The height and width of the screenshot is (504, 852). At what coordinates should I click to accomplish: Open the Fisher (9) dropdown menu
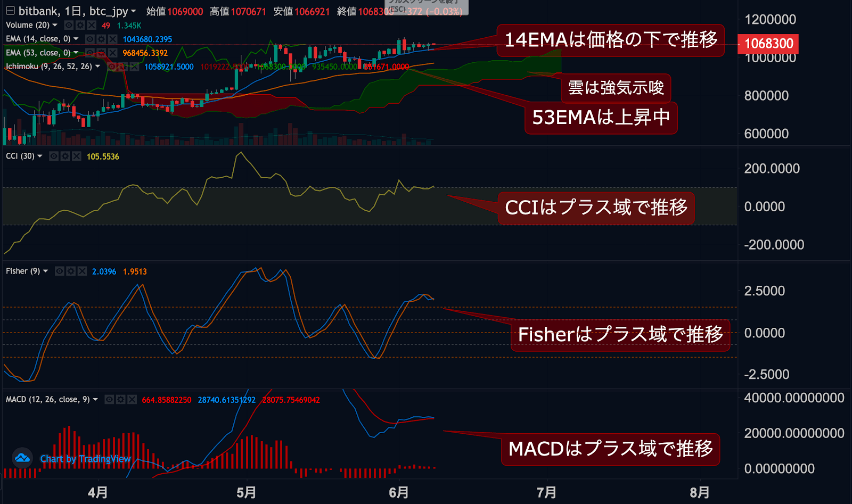click(45, 271)
